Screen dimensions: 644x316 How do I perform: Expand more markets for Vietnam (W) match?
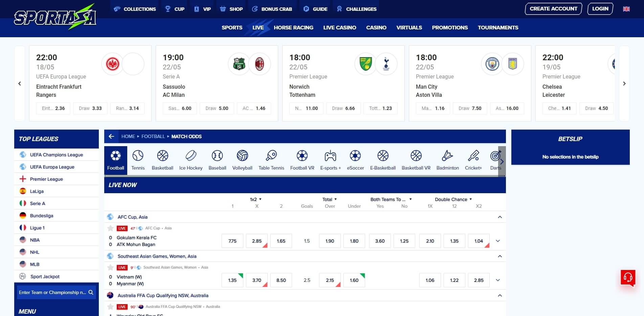498,280
